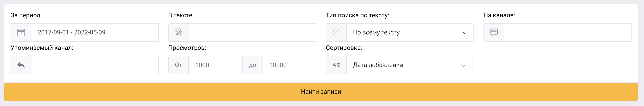Click the 'Упоминаемый канал' input field
This screenshot has height=106, width=644.
point(95,65)
